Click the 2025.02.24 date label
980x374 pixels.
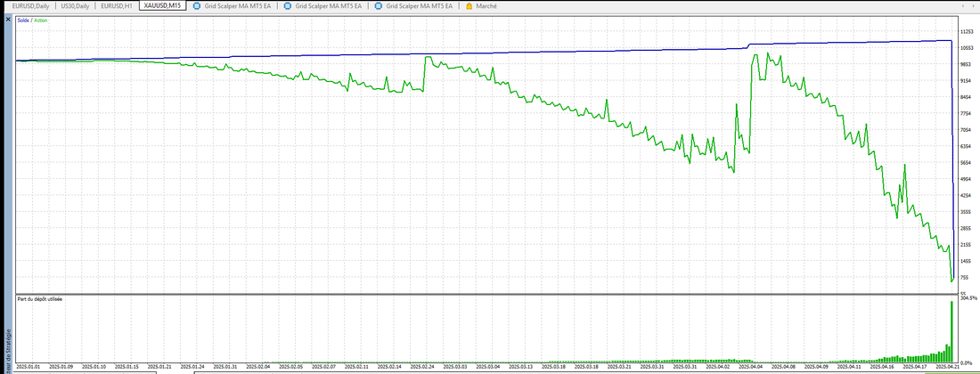[x=422, y=368]
